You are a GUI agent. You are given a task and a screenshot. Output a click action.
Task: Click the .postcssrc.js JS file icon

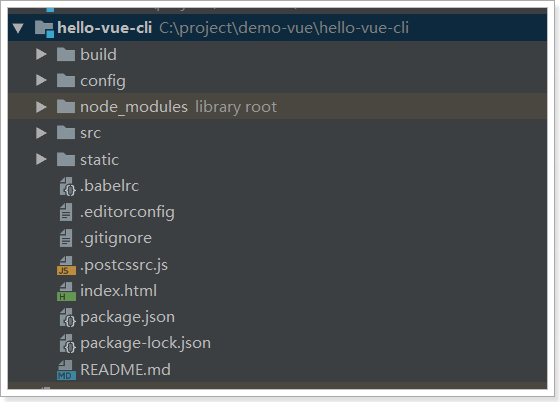(x=66, y=266)
